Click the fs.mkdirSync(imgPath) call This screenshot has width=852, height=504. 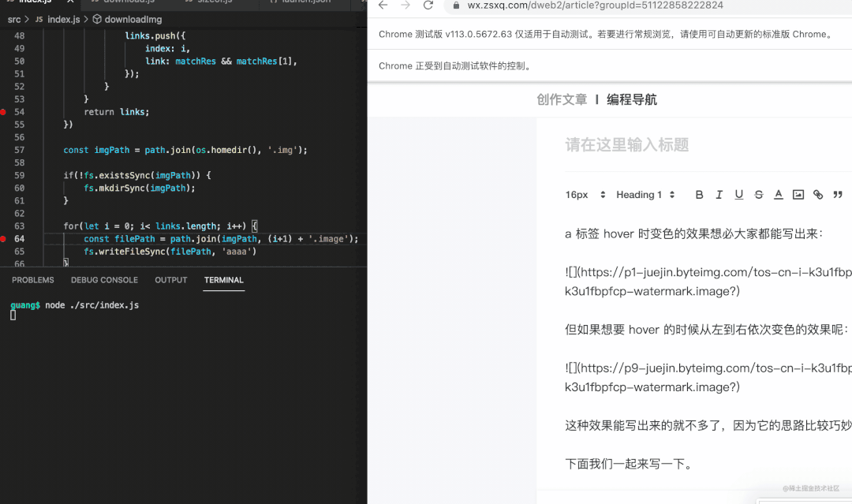coord(139,188)
